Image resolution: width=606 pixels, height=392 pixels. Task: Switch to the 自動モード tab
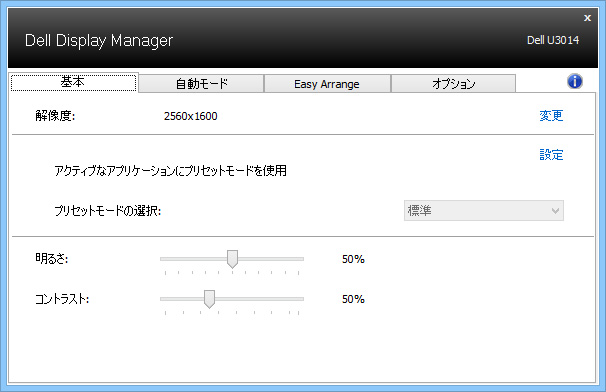pos(201,84)
